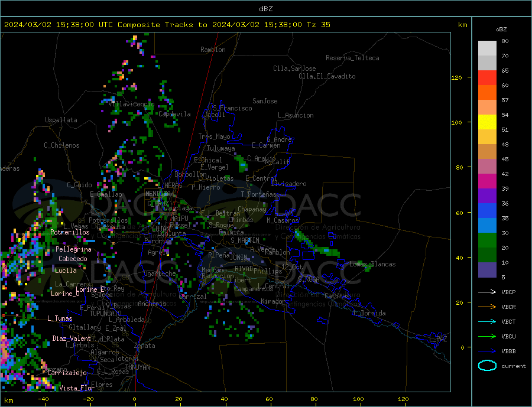
Task: Click the green VBCU arrow legend icon
Action: tap(487, 337)
